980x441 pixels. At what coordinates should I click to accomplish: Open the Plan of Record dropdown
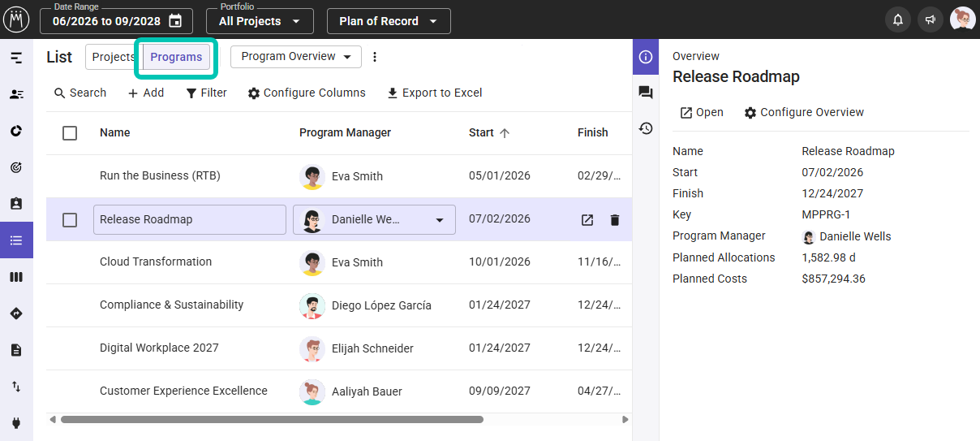pyautogui.click(x=389, y=21)
